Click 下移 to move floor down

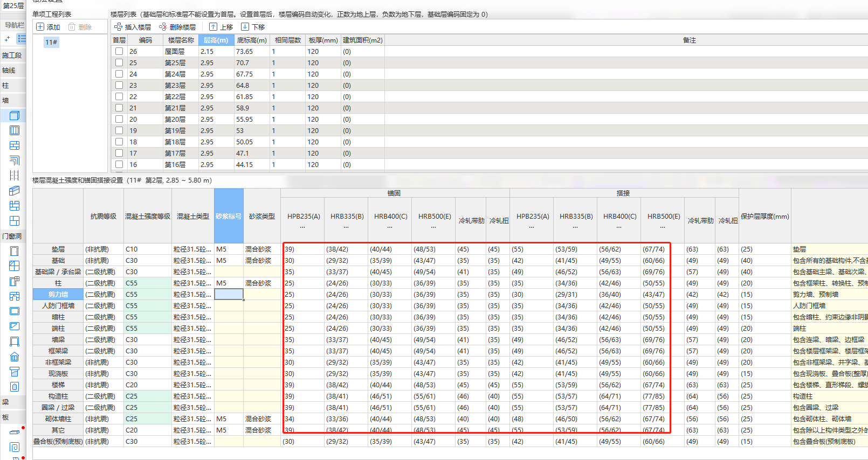[253, 27]
